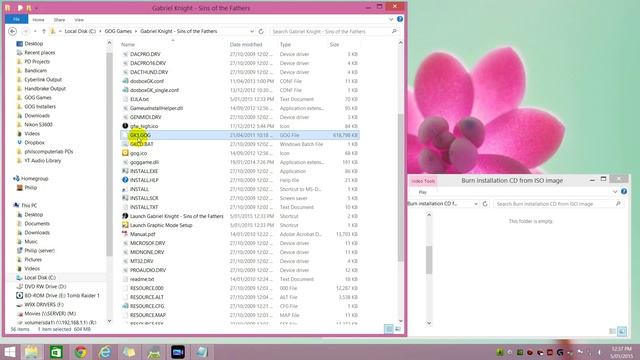Open BD-ROM Drive (E:) Tomb Raider 1

pyautogui.click(x=62, y=296)
